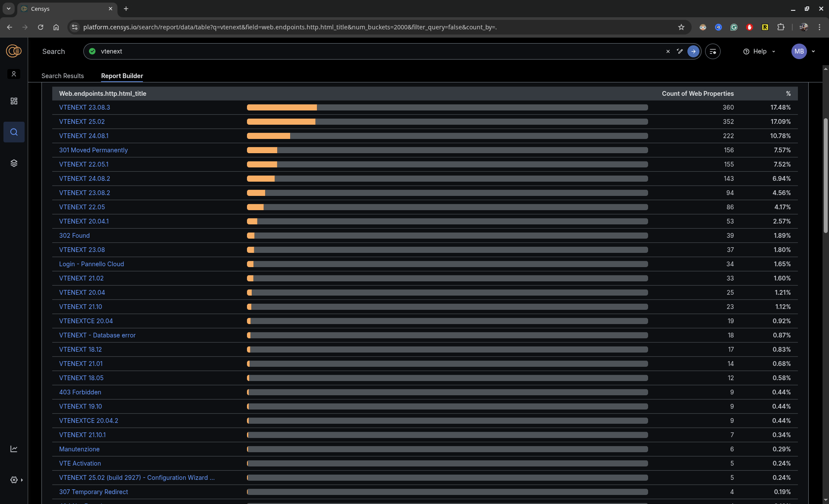Switch to the Search Results tab
Viewport: 829px width, 504px height.
63,76
